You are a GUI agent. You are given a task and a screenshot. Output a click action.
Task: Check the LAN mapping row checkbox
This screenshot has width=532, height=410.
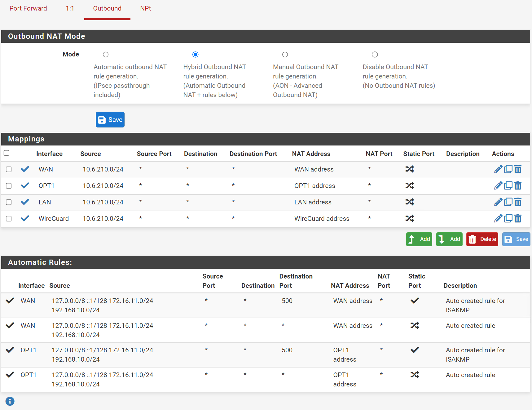coord(9,202)
